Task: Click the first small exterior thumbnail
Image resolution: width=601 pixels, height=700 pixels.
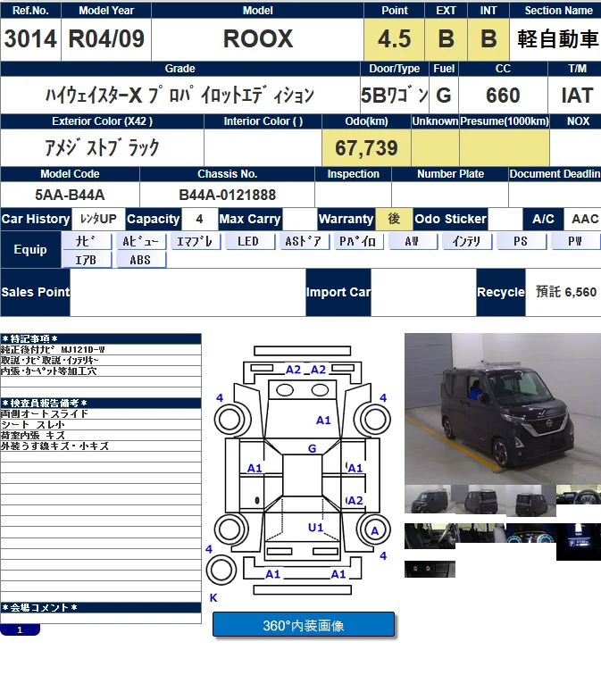Action: pos(430,500)
